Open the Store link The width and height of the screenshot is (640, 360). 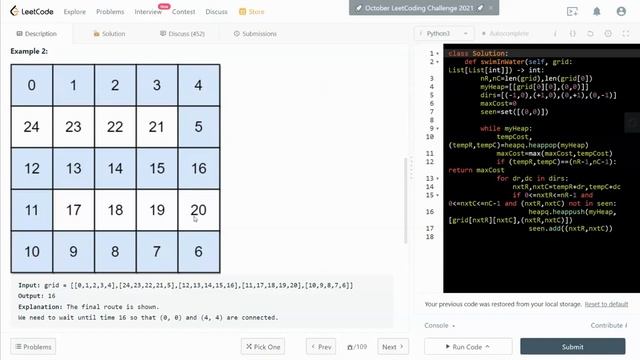pyautogui.click(x=251, y=12)
